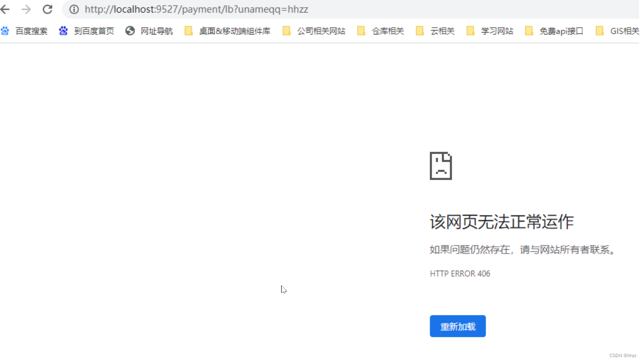The image size is (644, 362).
Task: Click the HTTP ERROR 406 text
Action: (x=460, y=274)
